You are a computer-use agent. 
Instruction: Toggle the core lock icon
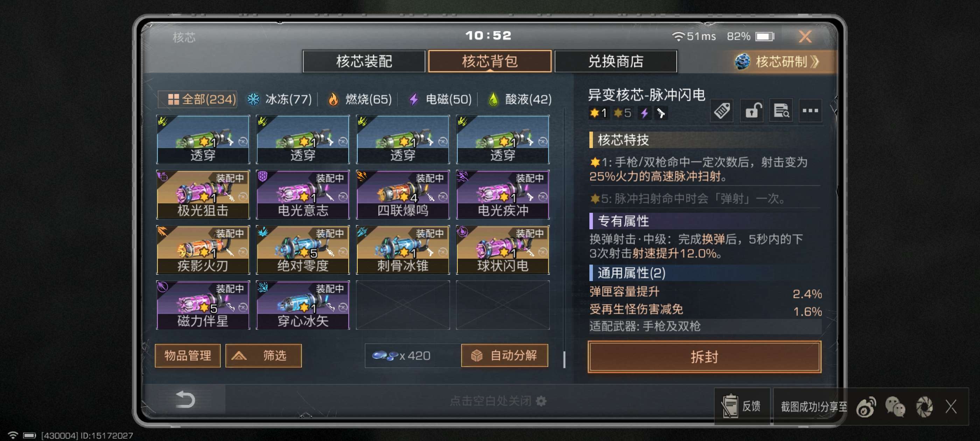[752, 111]
